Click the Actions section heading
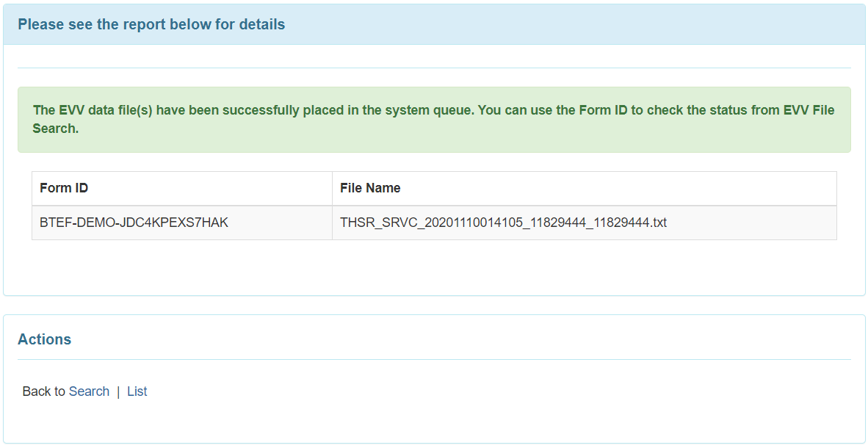The width and height of the screenshot is (868, 448). coord(44,339)
